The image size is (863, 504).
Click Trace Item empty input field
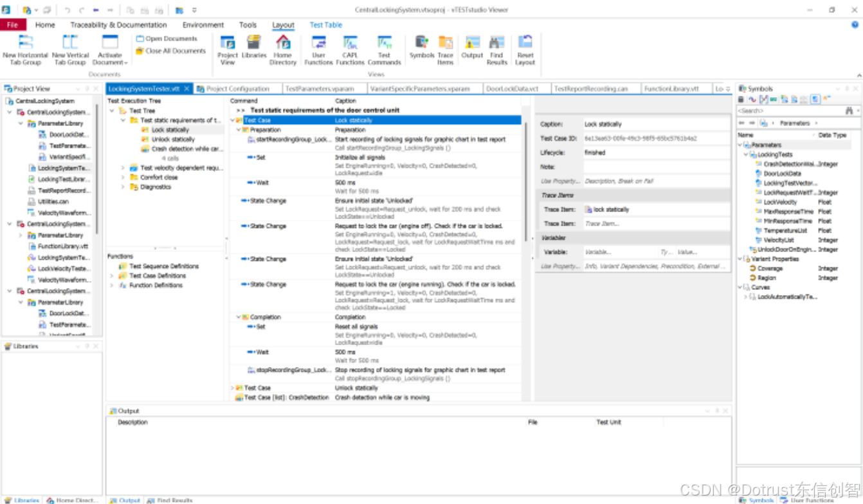656,224
